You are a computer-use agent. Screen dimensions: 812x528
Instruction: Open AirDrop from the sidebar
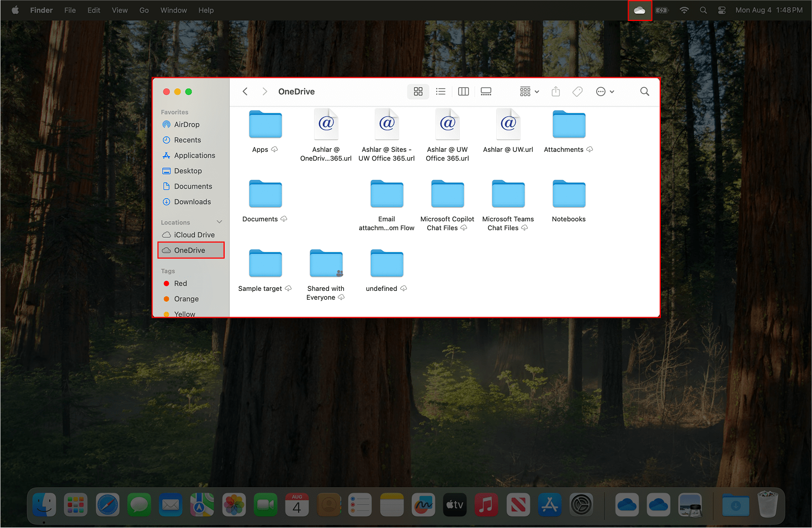coord(187,124)
